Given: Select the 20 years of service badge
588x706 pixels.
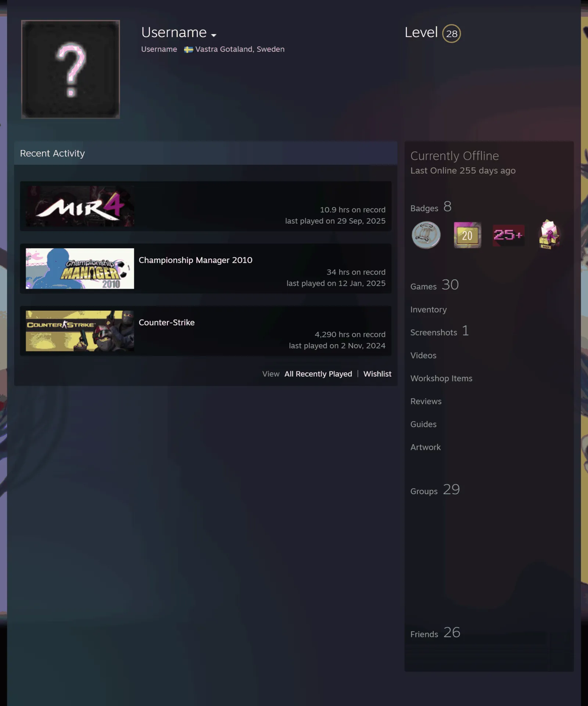Looking at the screenshot, I should 467,235.
